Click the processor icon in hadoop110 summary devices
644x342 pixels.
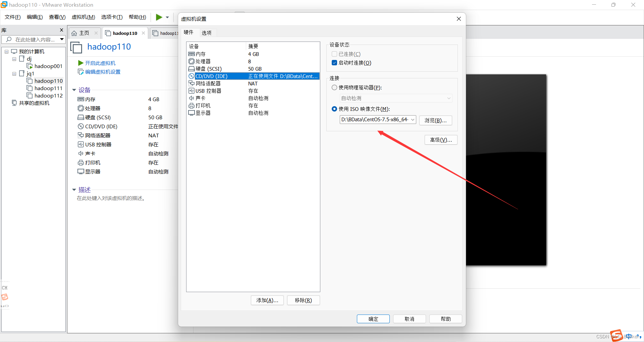(x=81, y=108)
